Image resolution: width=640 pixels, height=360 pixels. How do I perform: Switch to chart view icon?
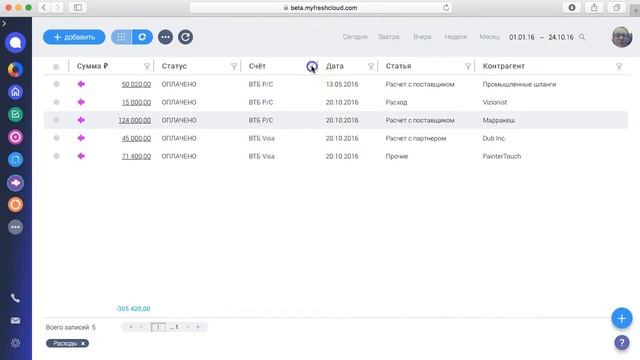tap(142, 37)
